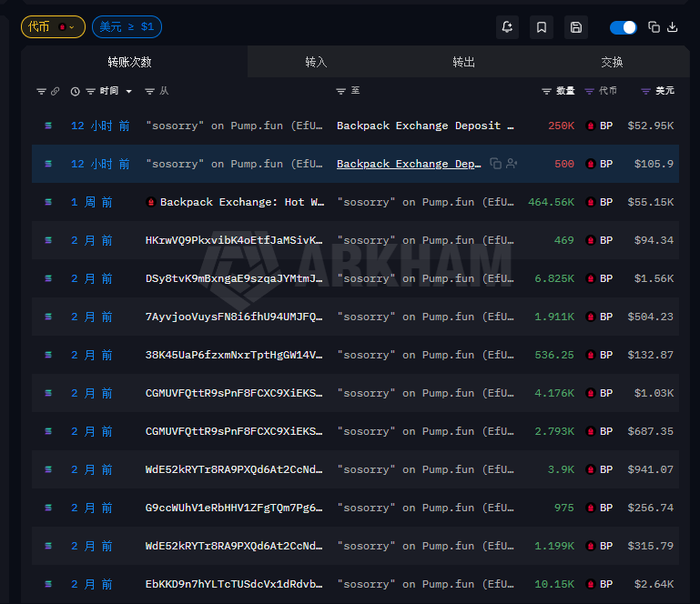
Task: Click sender HKrwVQ9PkxvibK4oEtfJaMSivK…
Action: click(234, 240)
